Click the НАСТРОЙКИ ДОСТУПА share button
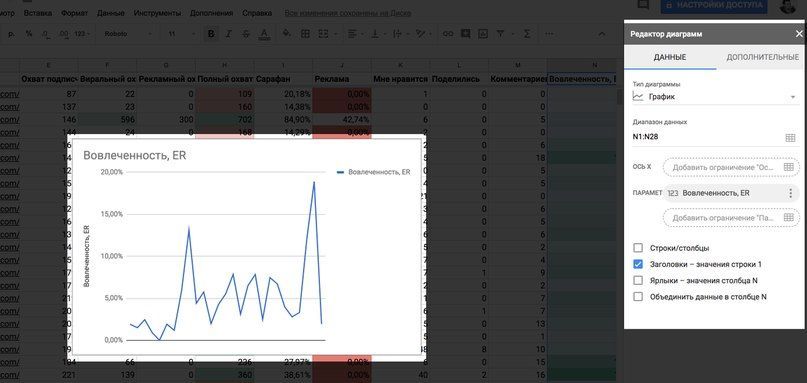The width and height of the screenshot is (807, 383). coord(714,5)
